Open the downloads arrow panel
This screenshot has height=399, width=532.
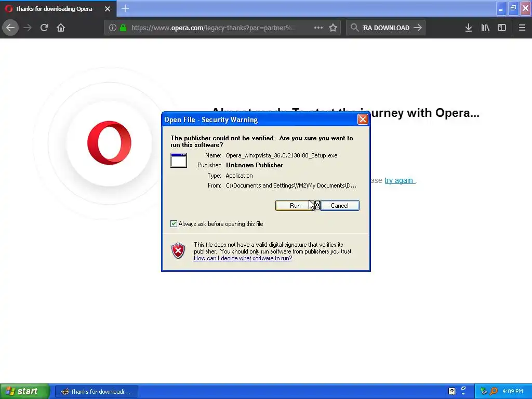point(469,28)
